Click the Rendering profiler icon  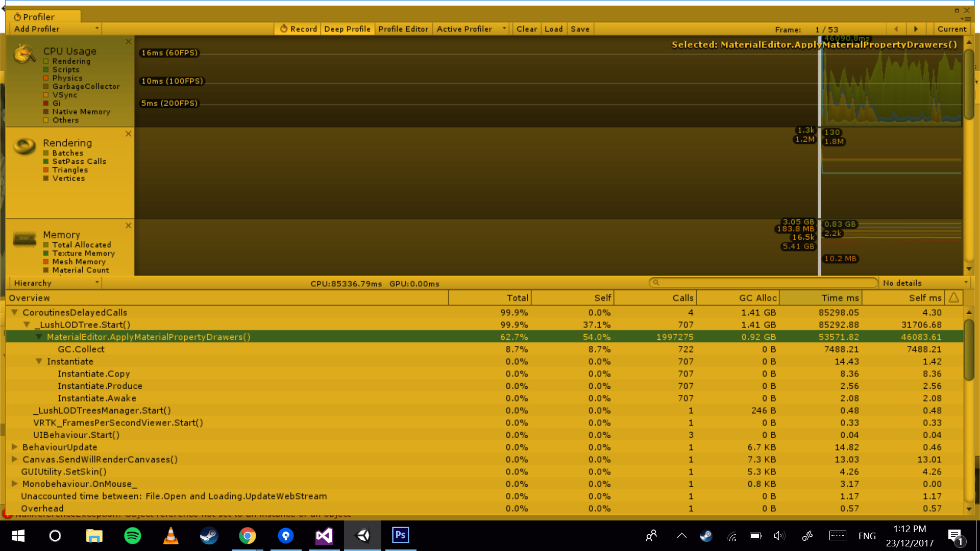[x=24, y=146]
